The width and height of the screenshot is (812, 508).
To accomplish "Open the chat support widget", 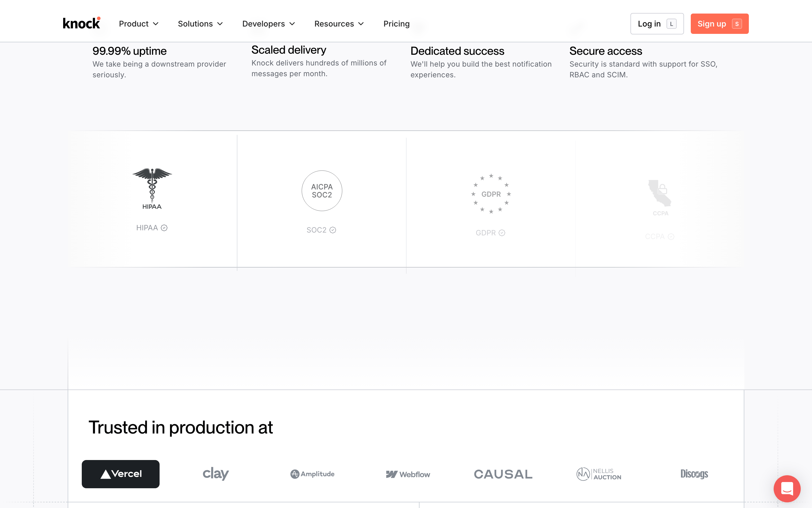I will [787, 489].
